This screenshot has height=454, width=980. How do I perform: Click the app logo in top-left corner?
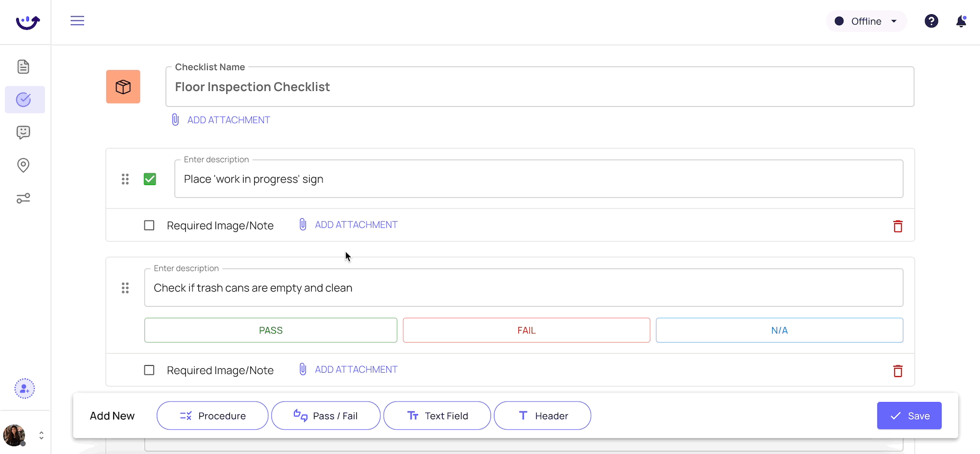27,22
